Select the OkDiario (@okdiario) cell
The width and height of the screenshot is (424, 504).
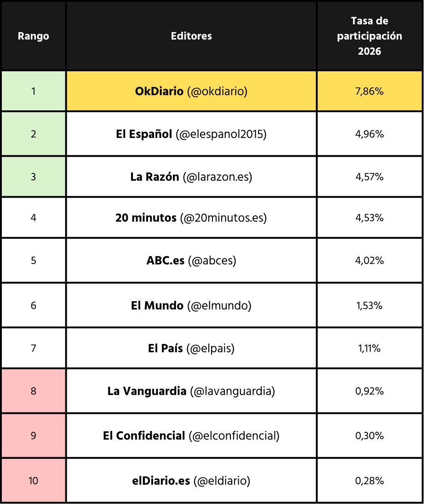pyautogui.click(x=191, y=92)
